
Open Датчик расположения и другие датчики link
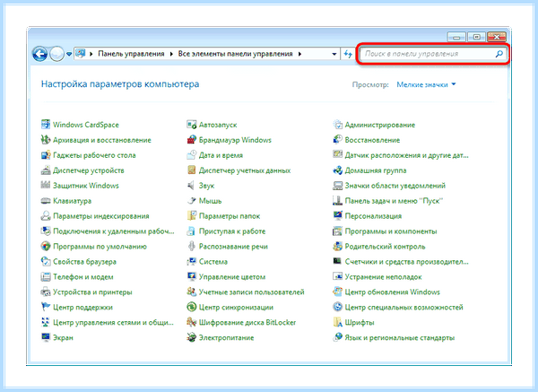[406, 155]
